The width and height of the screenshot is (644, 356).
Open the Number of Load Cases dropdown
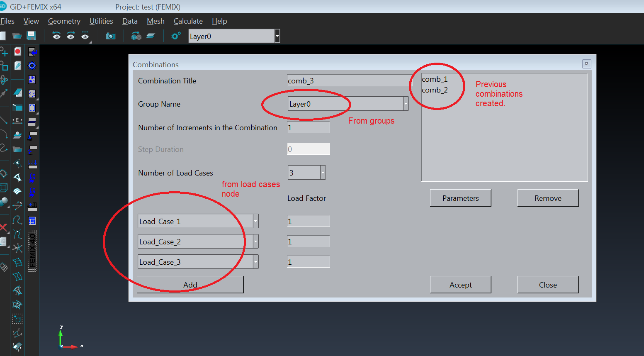pos(323,173)
